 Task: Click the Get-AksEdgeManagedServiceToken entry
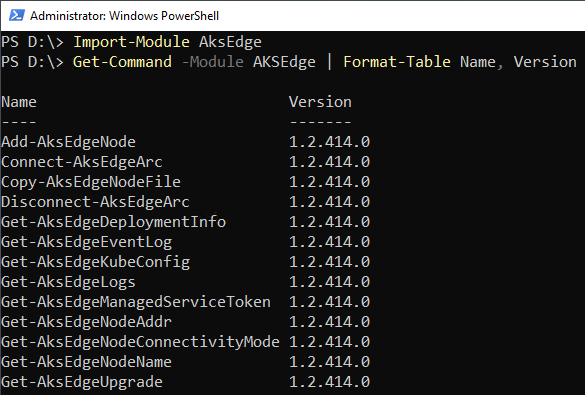pos(136,302)
